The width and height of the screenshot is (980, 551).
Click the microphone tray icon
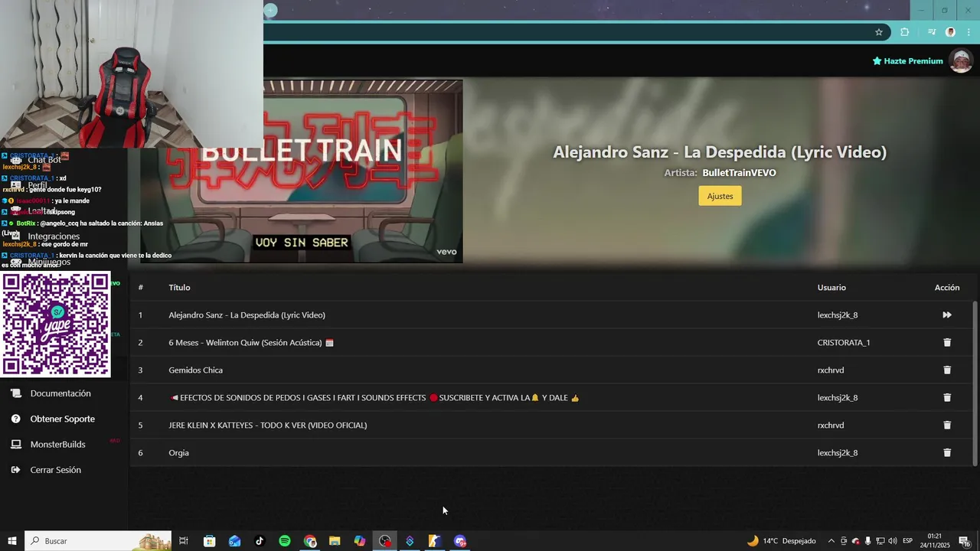867,541
